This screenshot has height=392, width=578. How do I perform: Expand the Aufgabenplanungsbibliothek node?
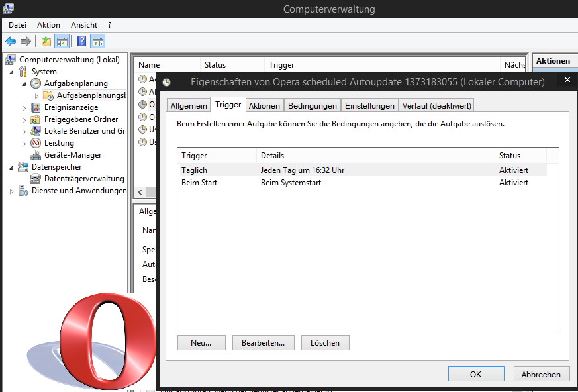36,96
